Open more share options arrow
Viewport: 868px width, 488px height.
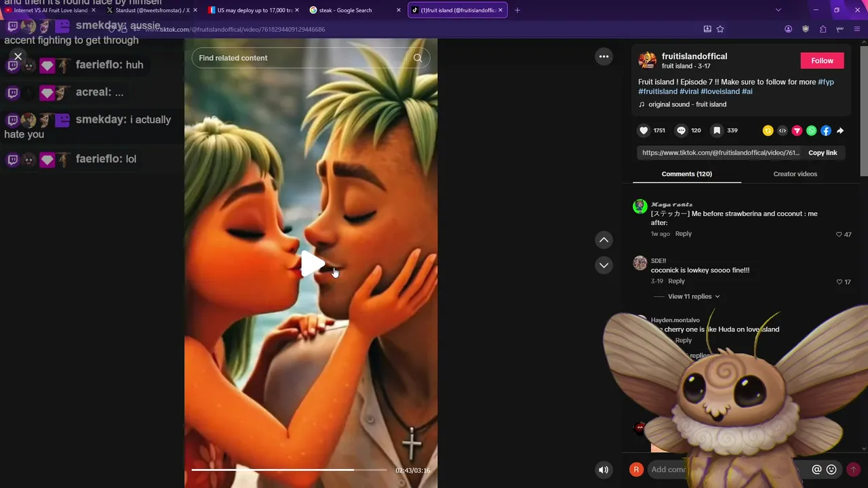point(840,131)
